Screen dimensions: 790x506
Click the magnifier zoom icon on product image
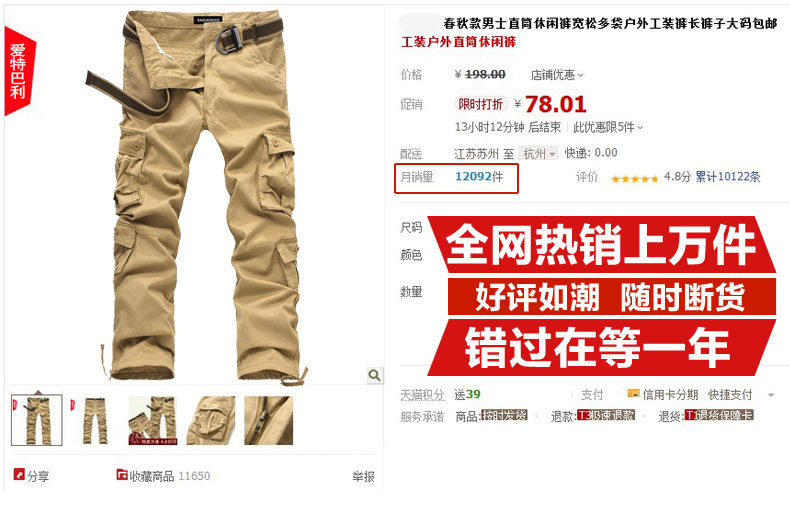[x=374, y=375]
